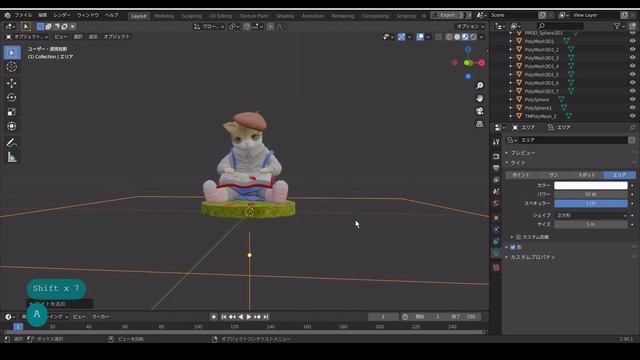This screenshot has height=360, width=640.
Task: Open the Texture properties tab icon
Action: [x=496, y=268]
